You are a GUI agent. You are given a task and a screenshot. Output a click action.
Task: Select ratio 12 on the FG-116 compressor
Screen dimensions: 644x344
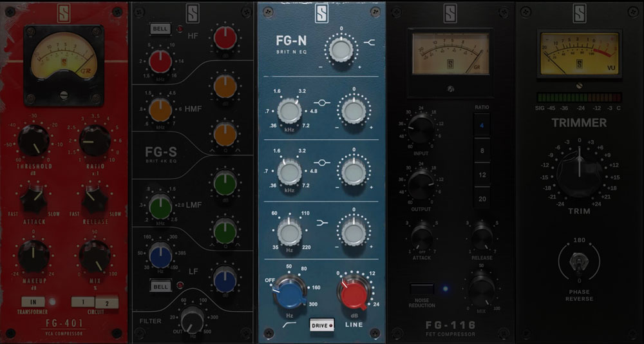click(x=482, y=175)
